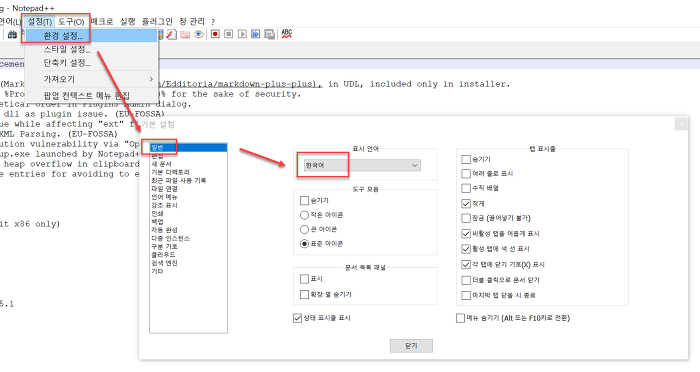Choose 환경 설정... from the dropdown menu
700x372 pixels.
tap(91, 36)
